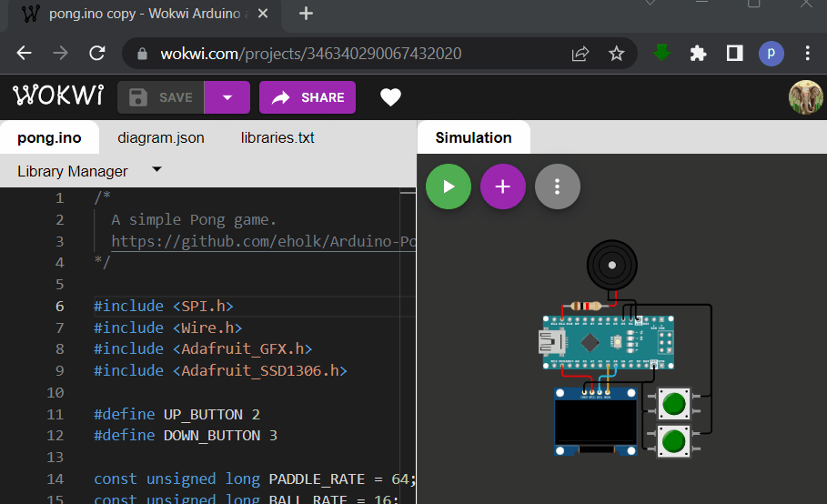Switch to the libraries.txt tab
This screenshot has width=827, height=504.
coord(277,138)
